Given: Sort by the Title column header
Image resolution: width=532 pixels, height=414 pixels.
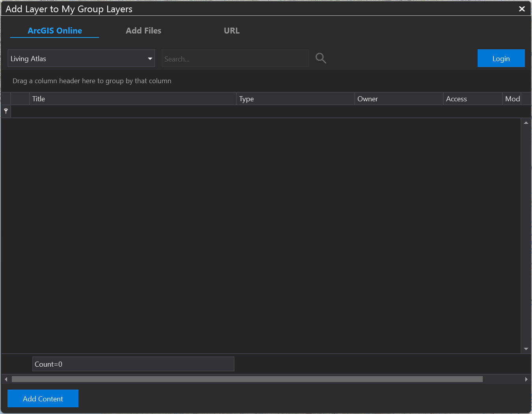Looking at the screenshot, I should point(133,99).
